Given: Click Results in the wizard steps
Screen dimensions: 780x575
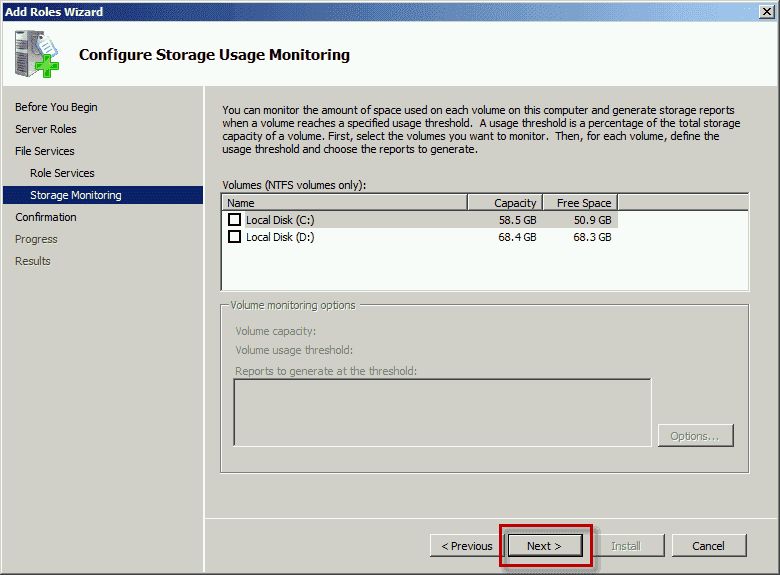Looking at the screenshot, I should (x=33, y=261).
